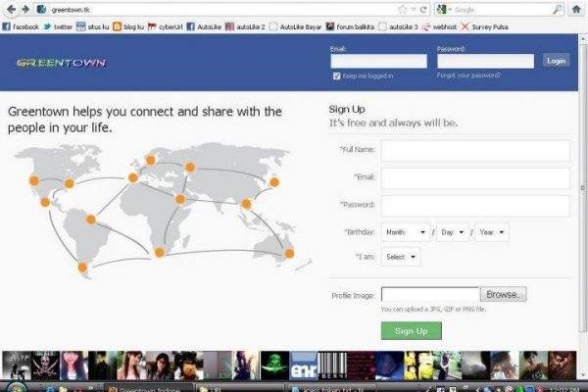
Task: Click the browser back arrow button
Action: pos(10,9)
